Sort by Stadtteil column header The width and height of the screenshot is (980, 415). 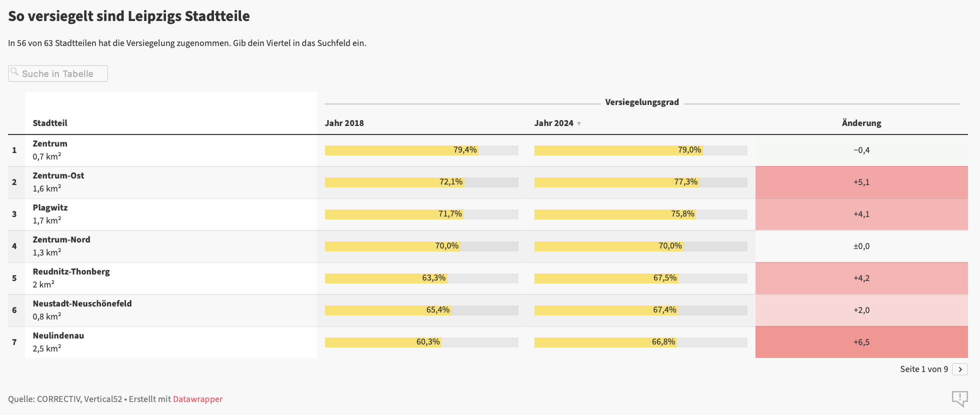[50, 123]
